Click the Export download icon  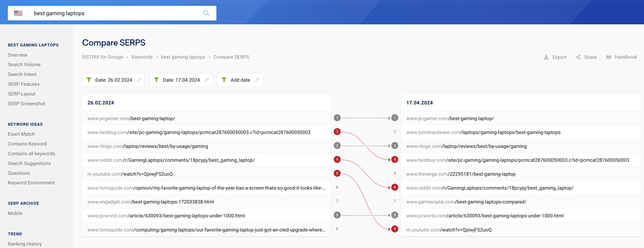coord(546,57)
